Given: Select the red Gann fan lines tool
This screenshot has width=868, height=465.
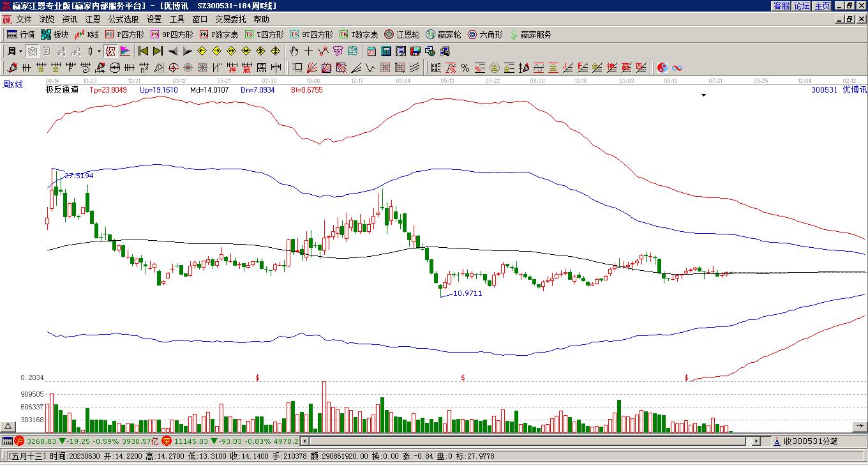Looking at the screenshot, I should pos(312,68).
